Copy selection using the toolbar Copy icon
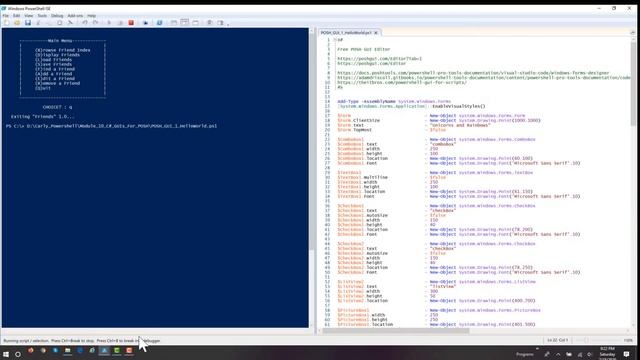Viewport: 640px width, 360px height. [49, 22]
